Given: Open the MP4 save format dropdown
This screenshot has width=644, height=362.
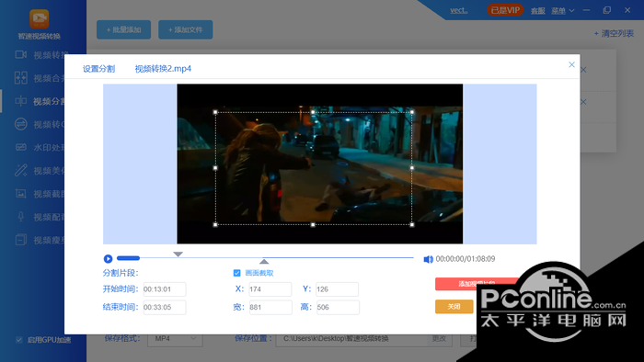Looking at the screenshot, I should click(x=175, y=339).
